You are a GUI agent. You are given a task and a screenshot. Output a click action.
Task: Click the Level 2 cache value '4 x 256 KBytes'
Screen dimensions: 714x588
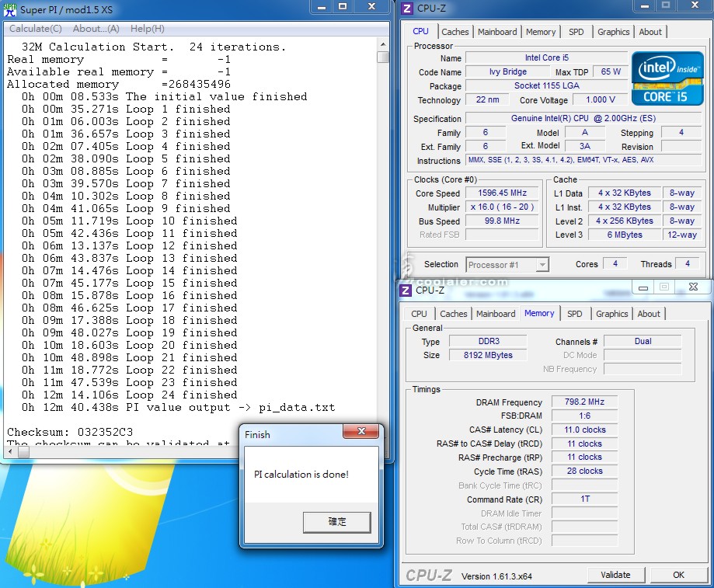(625, 221)
